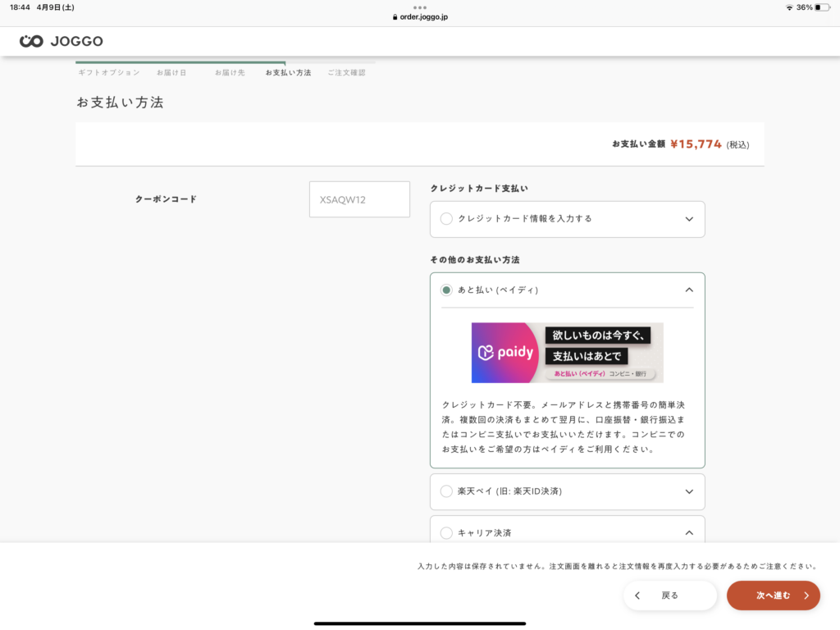Click the right arrow icon on 次へ進む button

click(x=806, y=596)
